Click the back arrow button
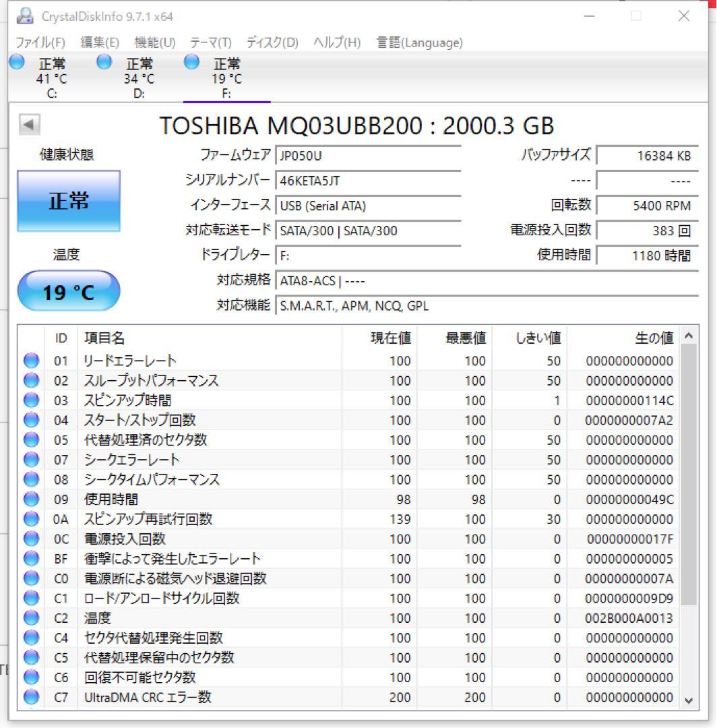The image size is (717, 728). coord(30,125)
